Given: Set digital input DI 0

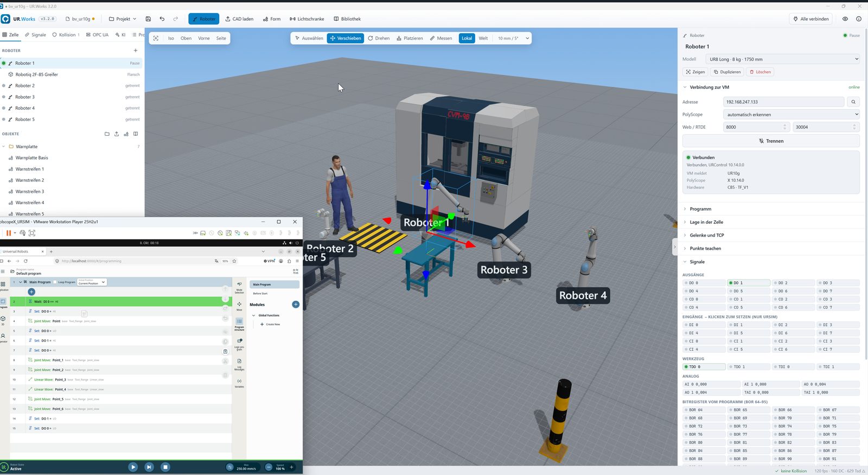Looking at the screenshot, I should 704,325.
